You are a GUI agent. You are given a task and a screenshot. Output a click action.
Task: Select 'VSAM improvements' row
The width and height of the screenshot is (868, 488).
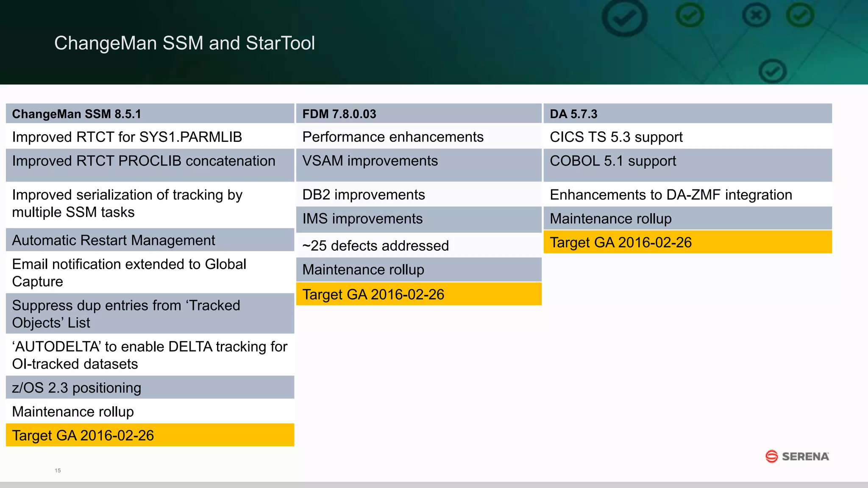[x=419, y=165]
